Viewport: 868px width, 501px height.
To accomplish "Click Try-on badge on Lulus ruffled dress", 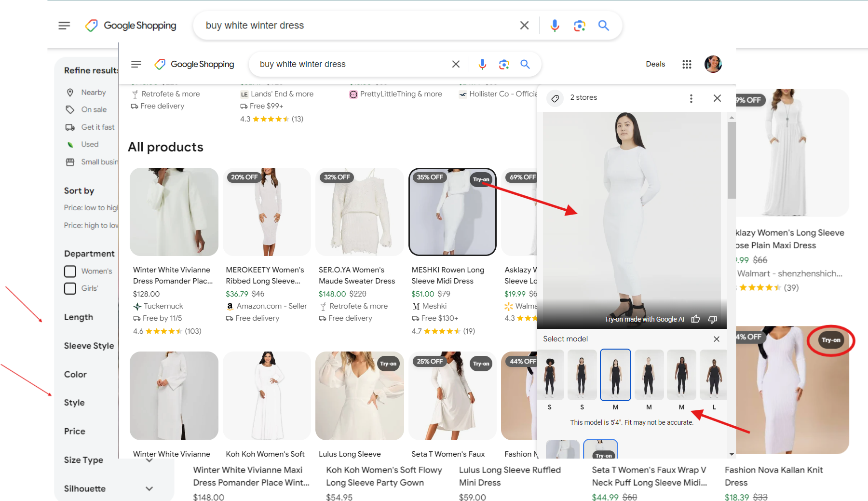I will coord(388,364).
